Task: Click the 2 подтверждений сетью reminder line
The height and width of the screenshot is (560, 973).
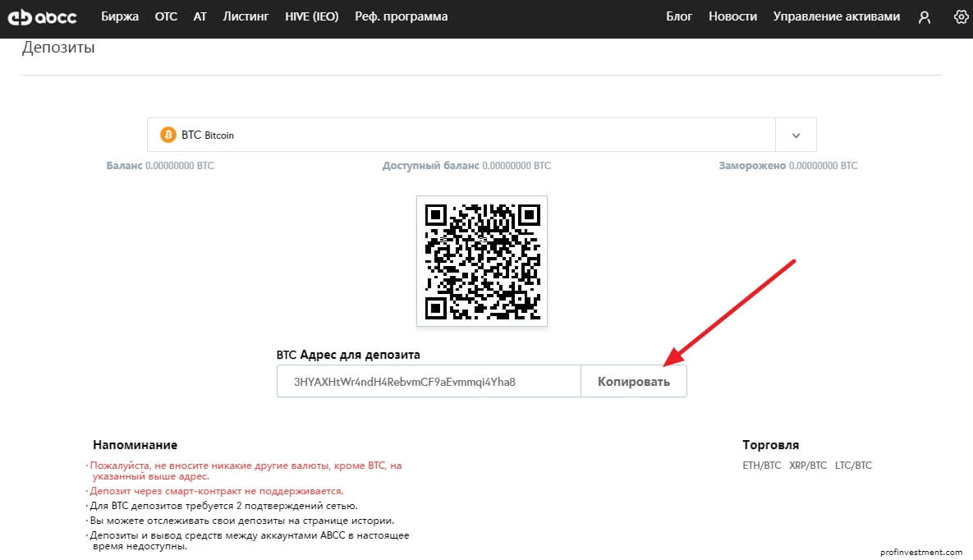Action: [x=223, y=506]
